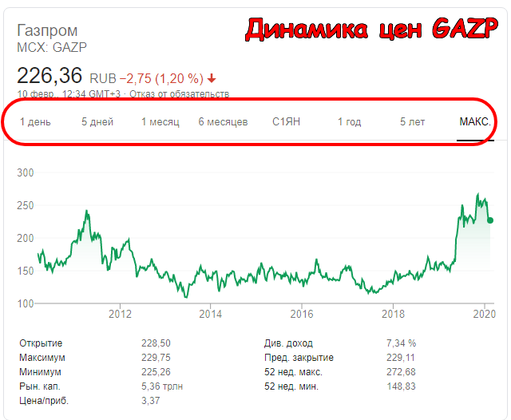Click the day high value '229,75'
The width and height of the screenshot is (511, 420).
coord(156,358)
